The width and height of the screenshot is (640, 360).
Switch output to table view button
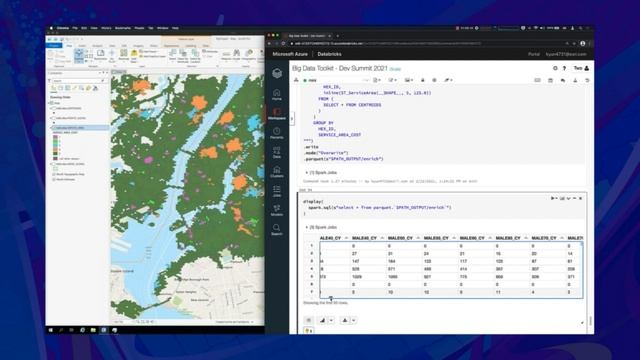coord(309,320)
